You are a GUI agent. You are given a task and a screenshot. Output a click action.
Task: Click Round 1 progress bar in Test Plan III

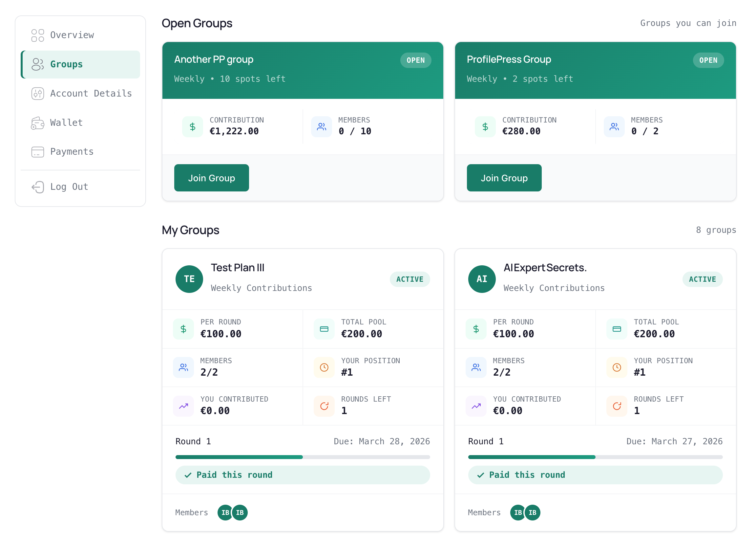tap(303, 457)
